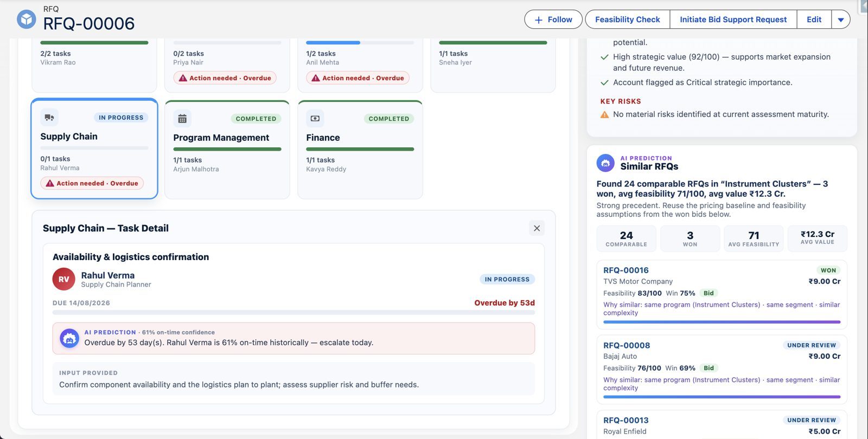
Task: Run the Feasibility Check
Action: (x=628, y=20)
